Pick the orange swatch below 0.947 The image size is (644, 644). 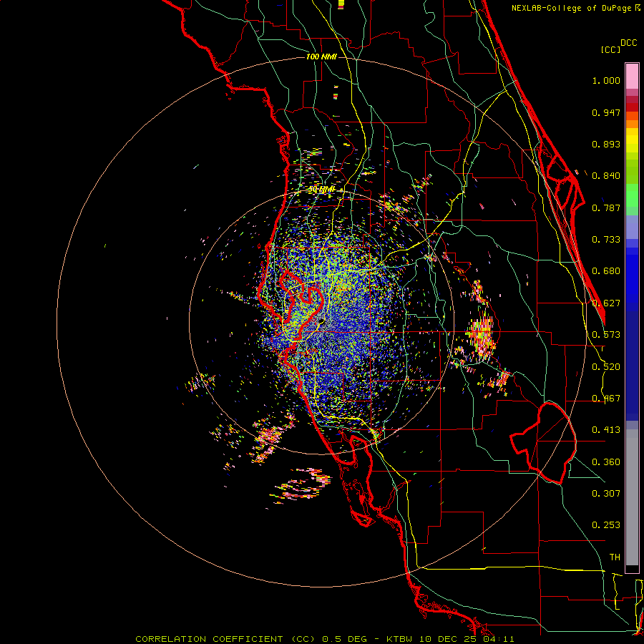[632, 124]
